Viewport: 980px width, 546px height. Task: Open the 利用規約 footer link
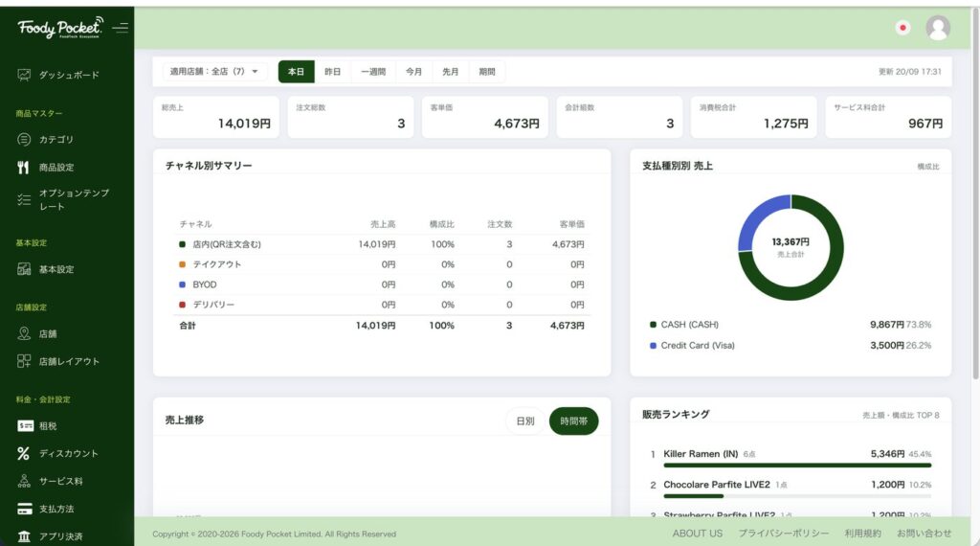(x=862, y=534)
